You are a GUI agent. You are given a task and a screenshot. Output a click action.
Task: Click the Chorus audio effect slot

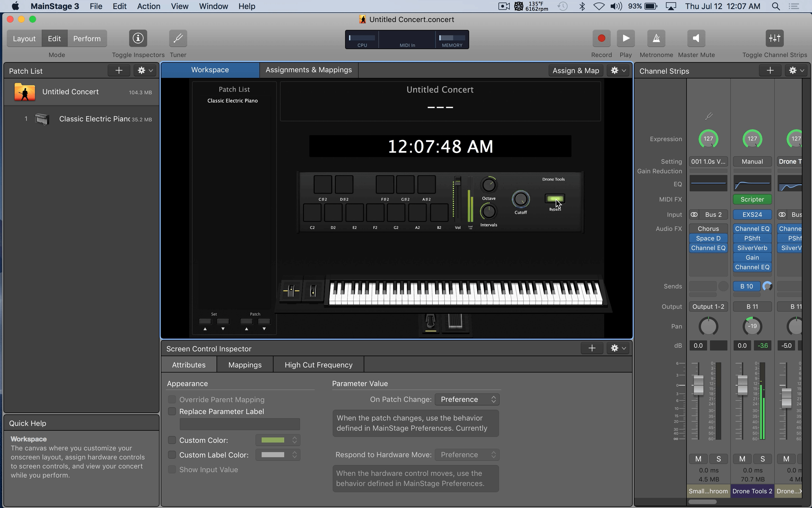pyautogui.click(x=708, y=229)
